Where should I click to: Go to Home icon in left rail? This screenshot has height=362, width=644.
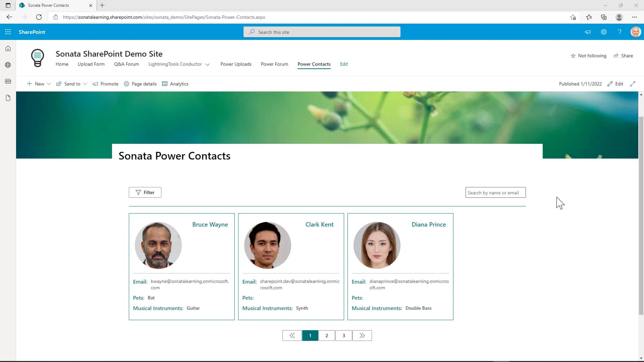(8, 49)
